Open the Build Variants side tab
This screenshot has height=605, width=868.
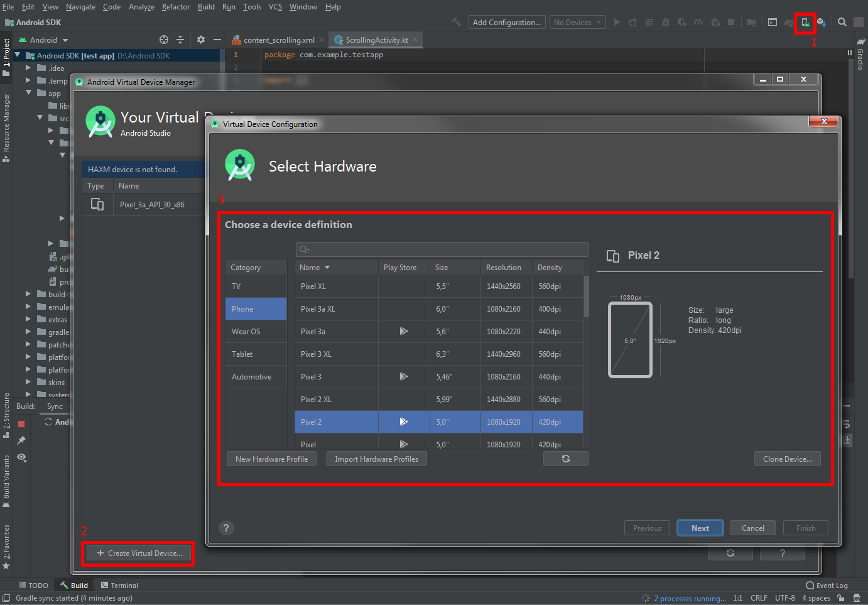pos(6,481)
